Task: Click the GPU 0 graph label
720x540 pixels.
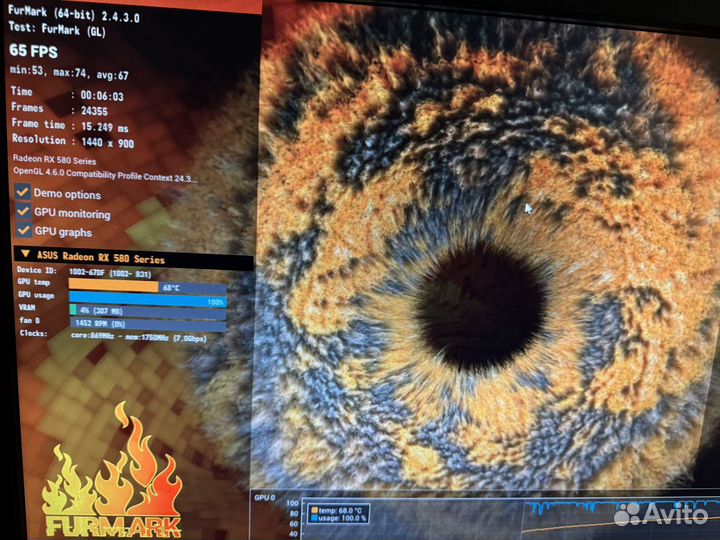Action: [264, 497]
